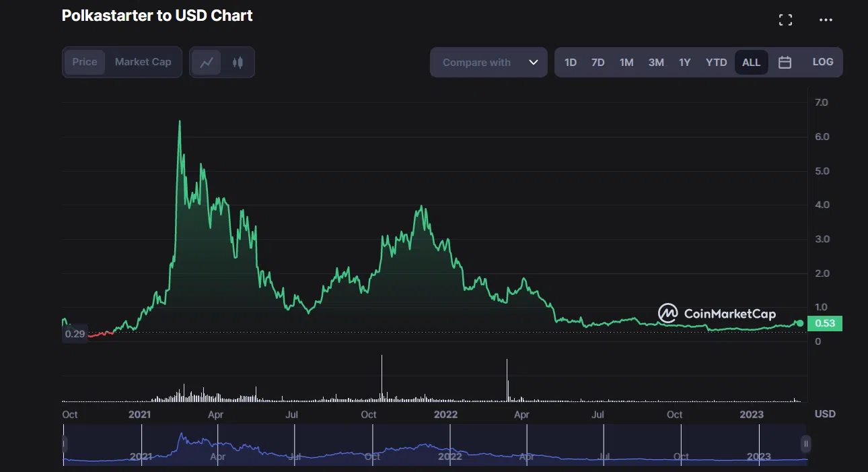Click the 2022 marker in the range navigator
868x472 pixels.
point(449,457)
